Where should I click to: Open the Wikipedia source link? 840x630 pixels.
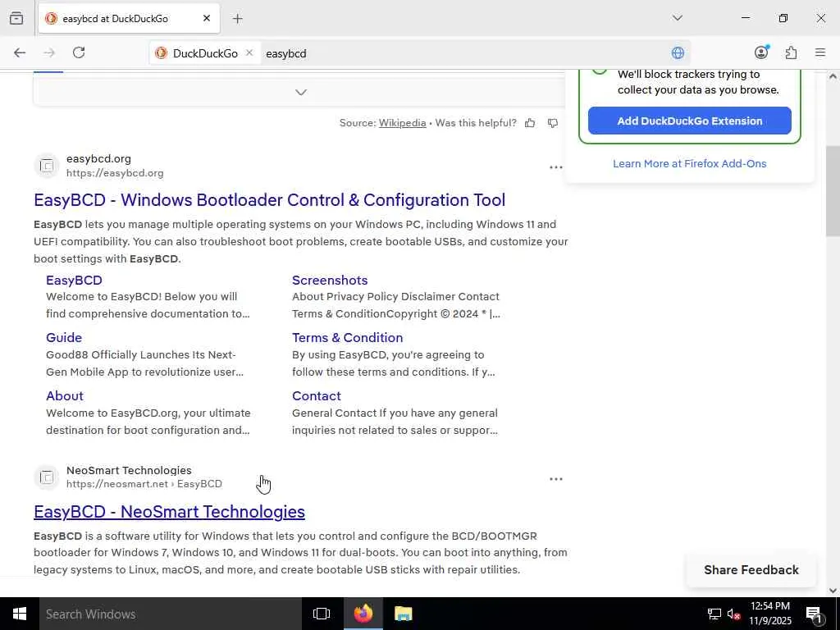[x=402, y=123]
